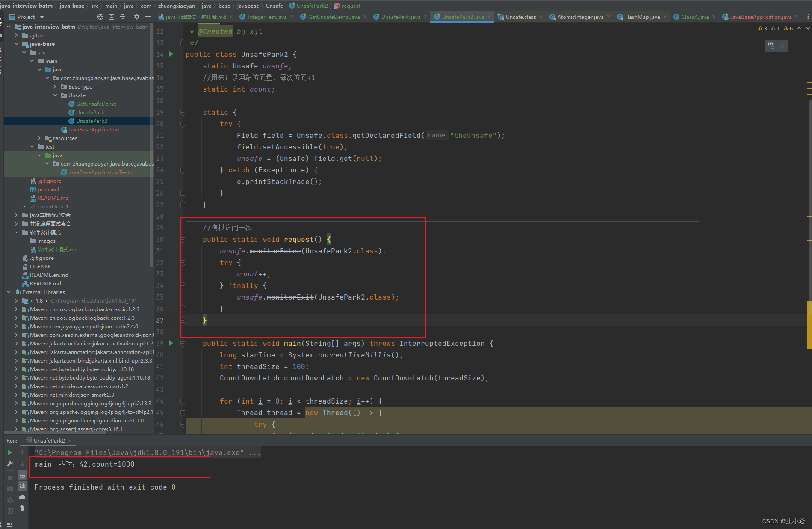Click the stop process square icon
This screenshot has height=529, width=812.
click(10, 478)
